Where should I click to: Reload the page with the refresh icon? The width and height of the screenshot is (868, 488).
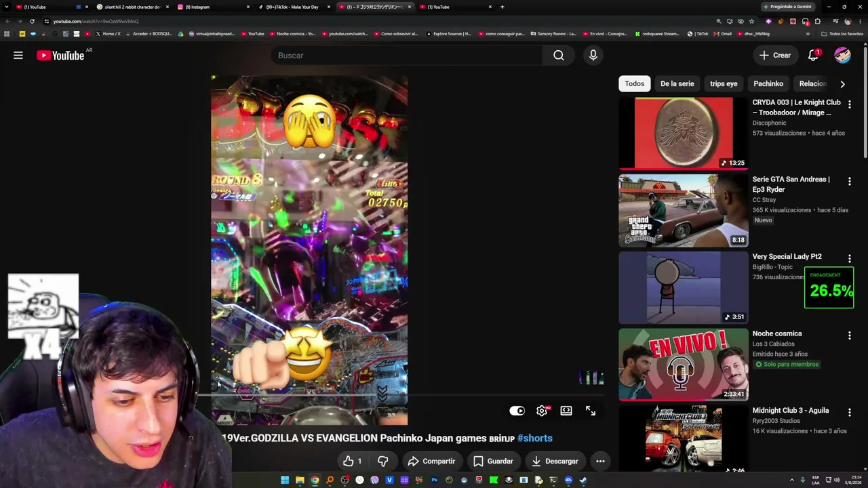[x=32, y=21]
